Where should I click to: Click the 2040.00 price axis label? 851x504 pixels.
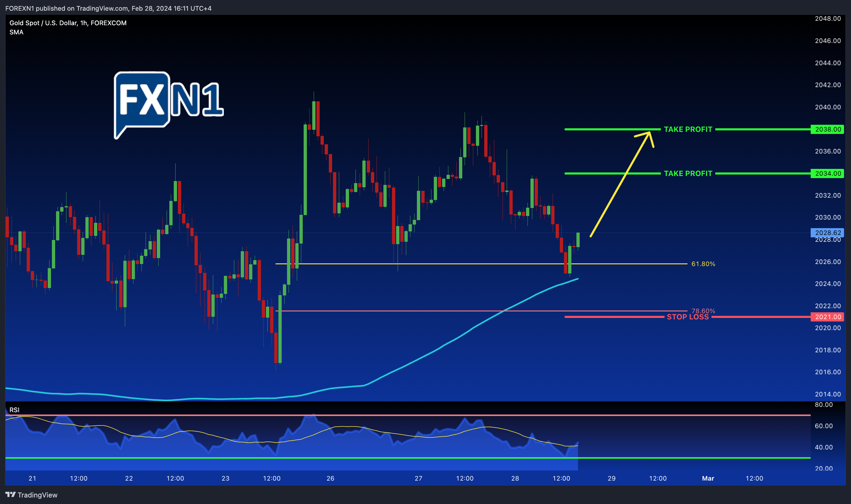(828, 107)
